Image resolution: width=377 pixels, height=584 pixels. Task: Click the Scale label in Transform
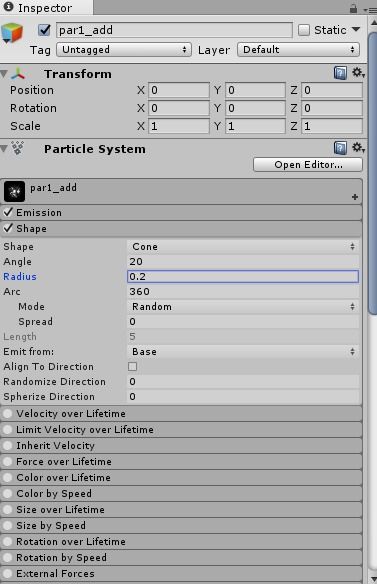coord(25,126)
